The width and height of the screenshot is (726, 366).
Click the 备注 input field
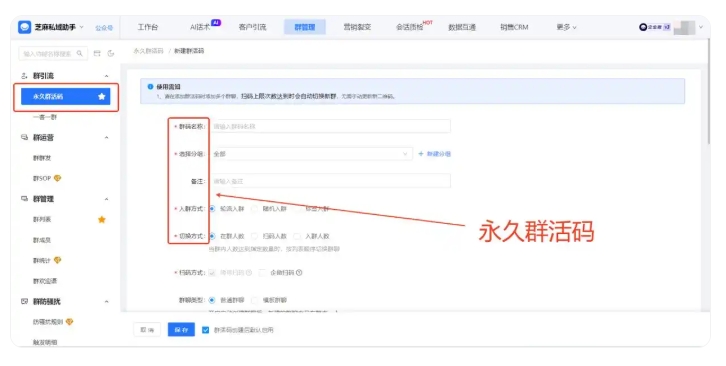[330, 181]
